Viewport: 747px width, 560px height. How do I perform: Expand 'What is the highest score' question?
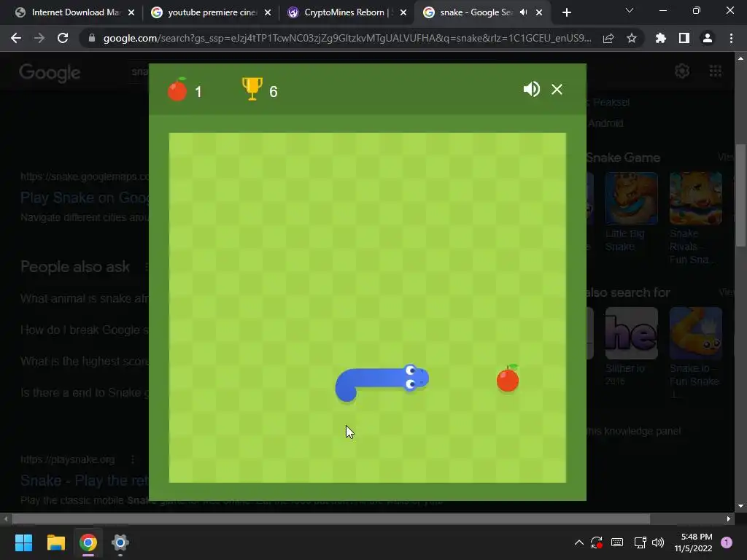click(85, 362)
